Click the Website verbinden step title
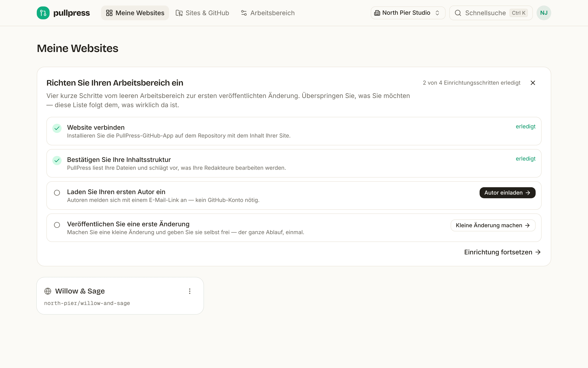The image size is (588, 368). pyautogui.click(x=96, y=127)
